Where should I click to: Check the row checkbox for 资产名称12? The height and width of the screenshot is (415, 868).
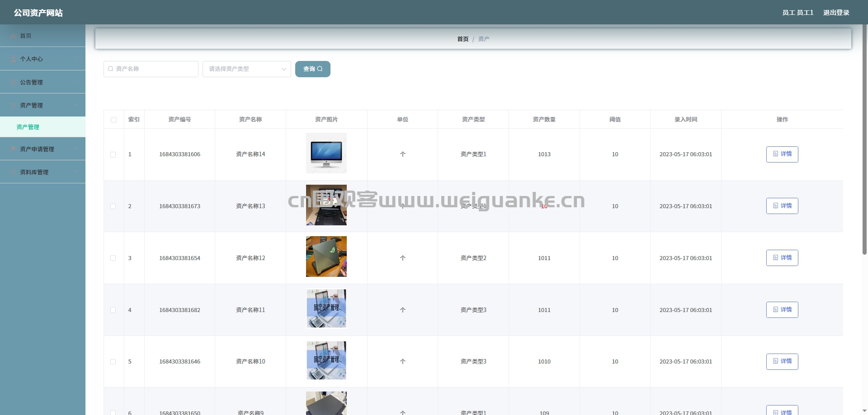point(113,258)
